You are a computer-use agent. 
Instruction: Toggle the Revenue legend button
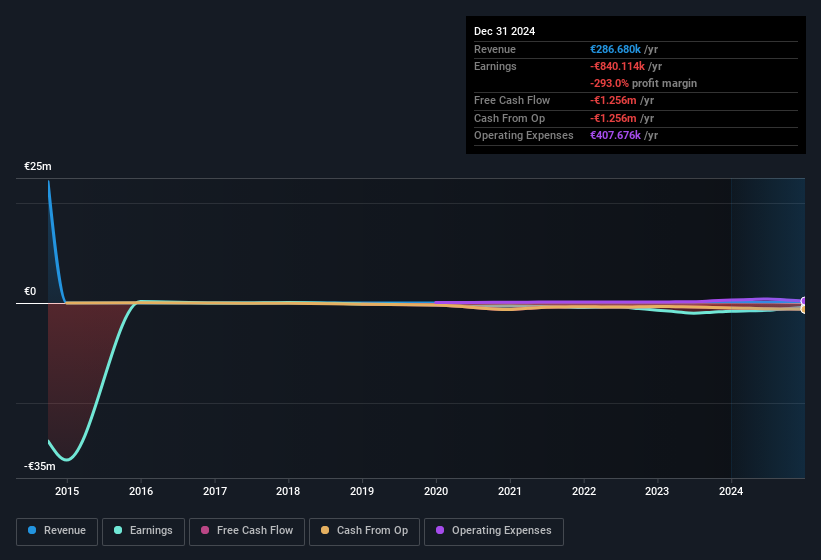point(57,531)
